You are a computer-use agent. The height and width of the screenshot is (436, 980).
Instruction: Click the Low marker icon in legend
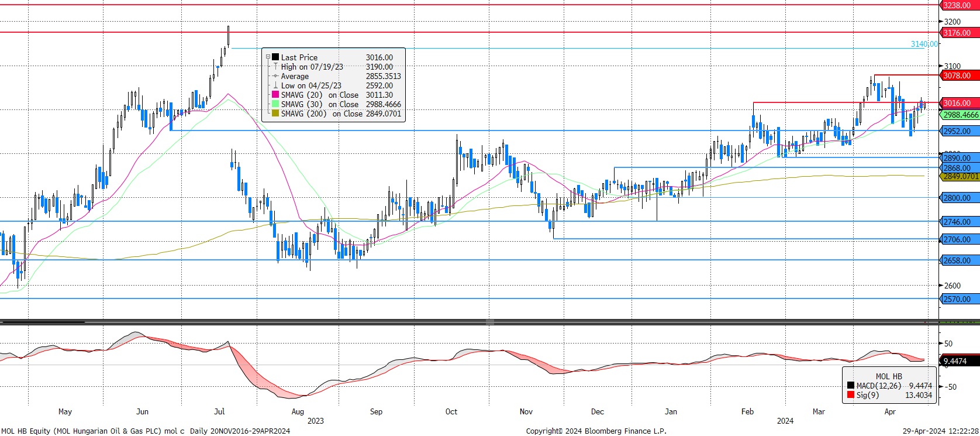pyautogui.click(x=275, y=85)
